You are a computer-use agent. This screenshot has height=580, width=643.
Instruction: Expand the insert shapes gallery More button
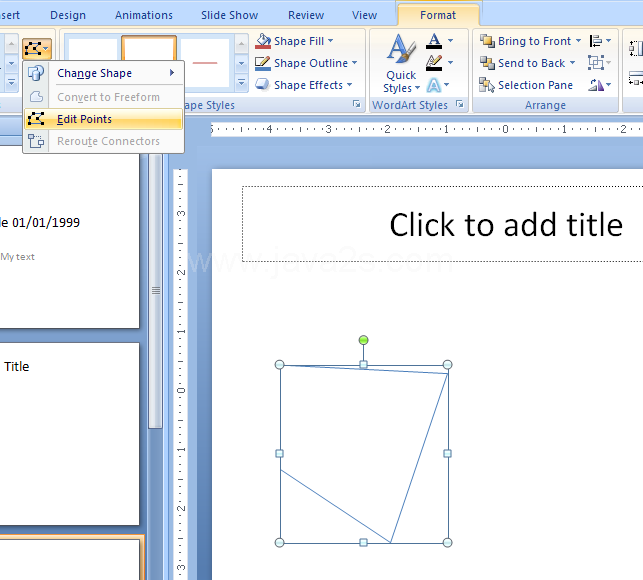pyautogui.click(x=11, y=83)
